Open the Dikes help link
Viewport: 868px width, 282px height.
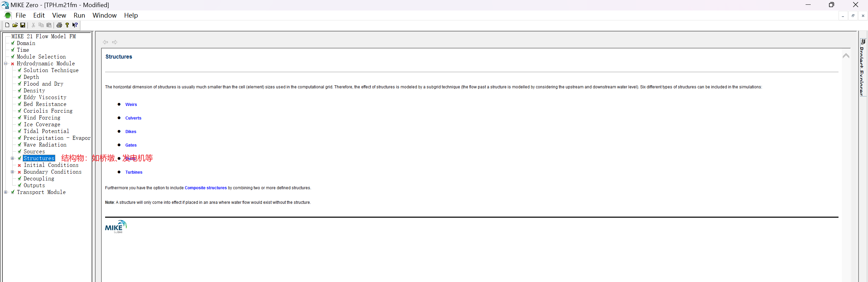coord(131,132)
